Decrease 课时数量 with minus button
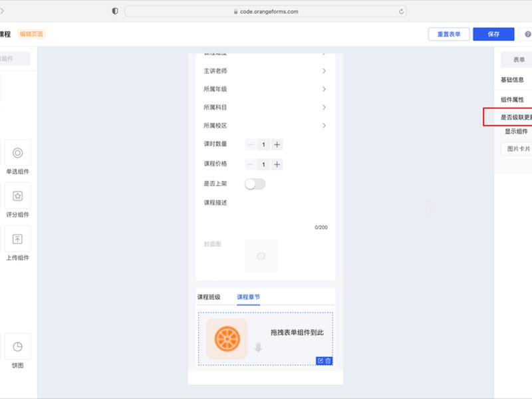Image resolution: width=532 pixels, height=399 pixels. click(251, 145)
